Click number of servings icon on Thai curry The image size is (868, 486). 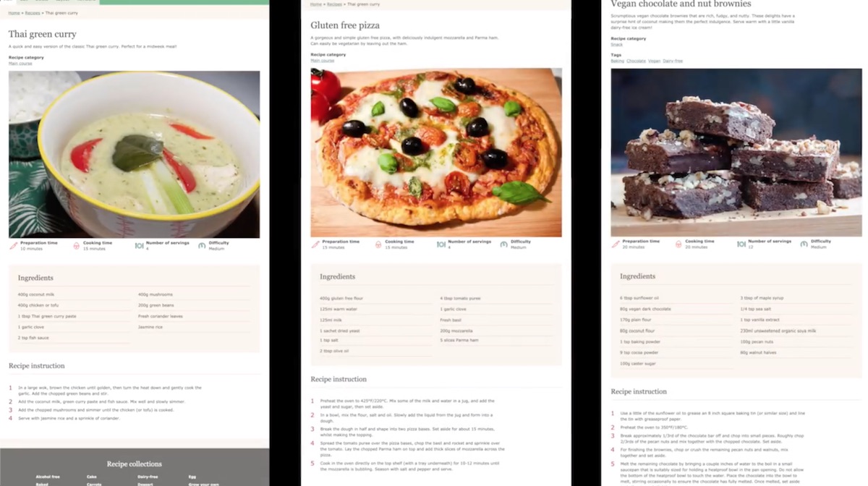[x=140, y=245]
